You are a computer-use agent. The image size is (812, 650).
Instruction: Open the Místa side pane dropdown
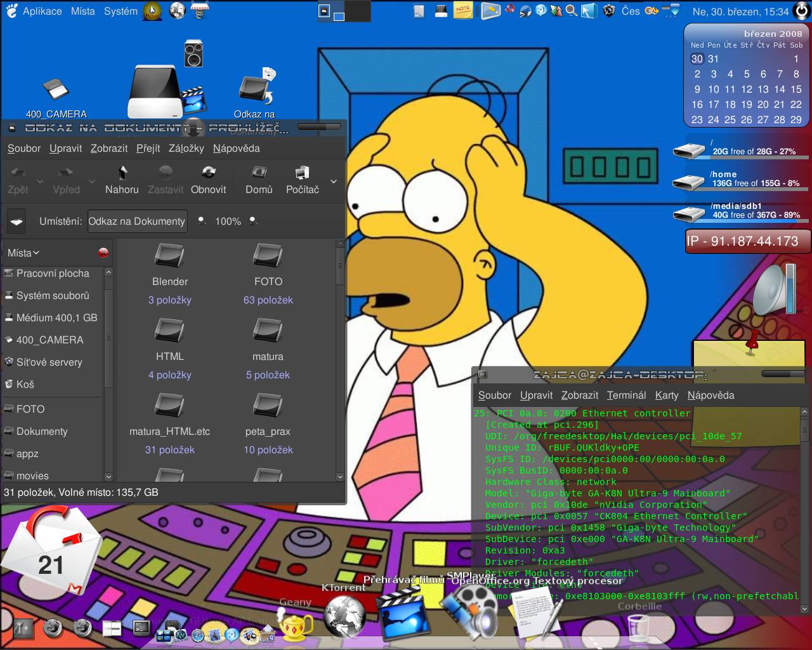23,253
